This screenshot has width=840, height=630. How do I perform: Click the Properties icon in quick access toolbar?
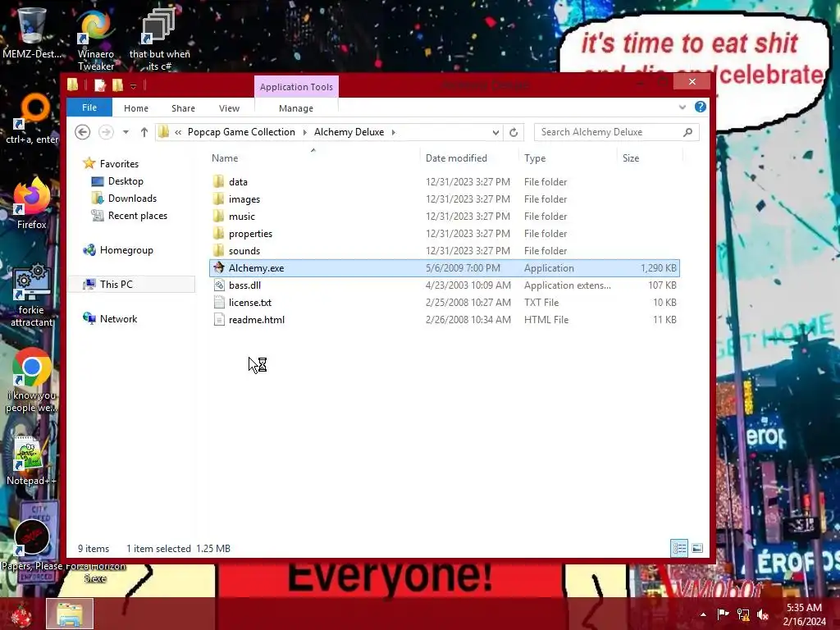pos(99,85)
